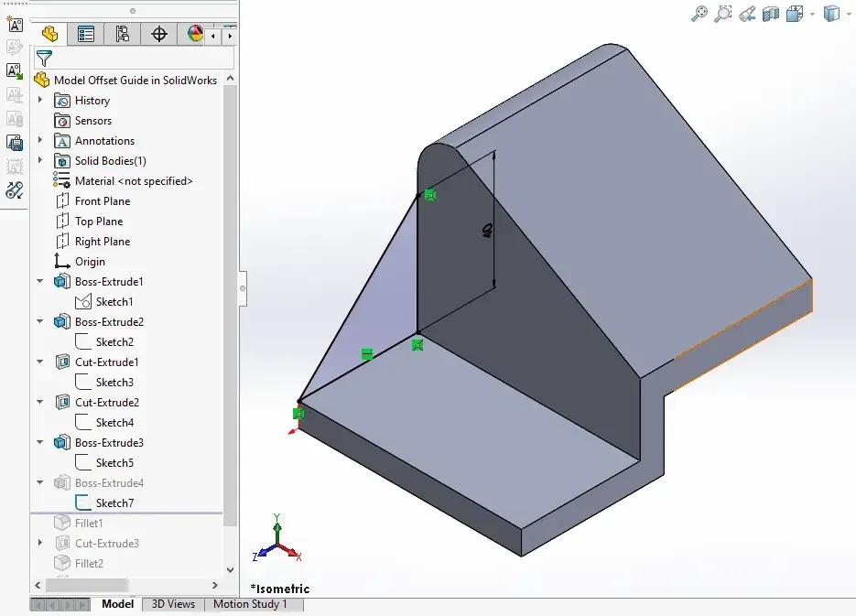Click the View Orientation cube icon
Screen dimensions: 856x616
pos(795,14)
